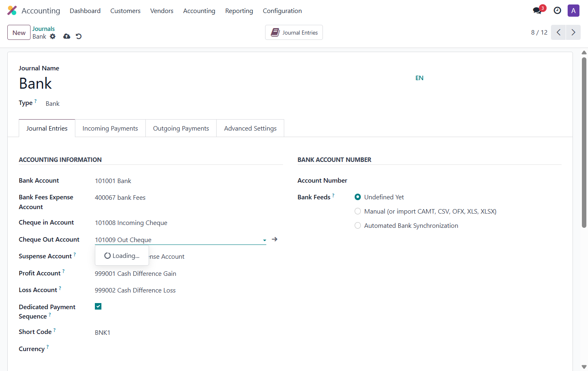Discard changes with the undo icon

pos(79,36)
